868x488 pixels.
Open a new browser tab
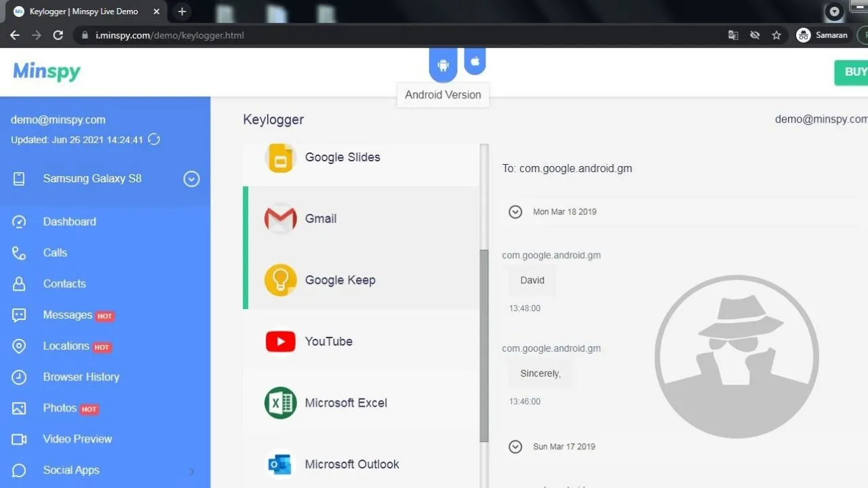coord(182,12)
